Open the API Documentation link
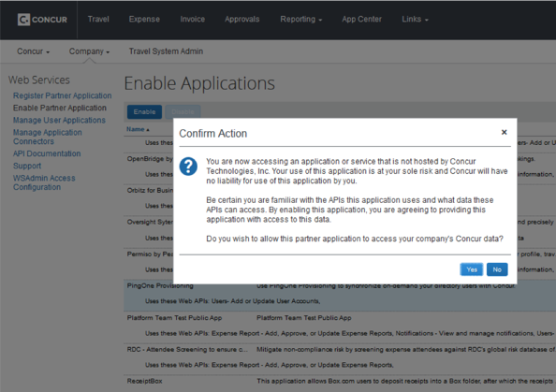 [x=47, y=153]
